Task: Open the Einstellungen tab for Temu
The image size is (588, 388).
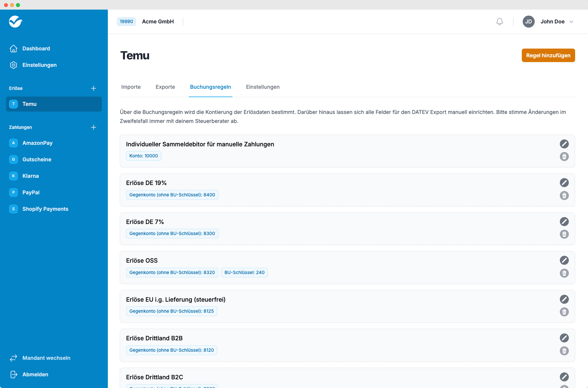Action: [263, 87]
